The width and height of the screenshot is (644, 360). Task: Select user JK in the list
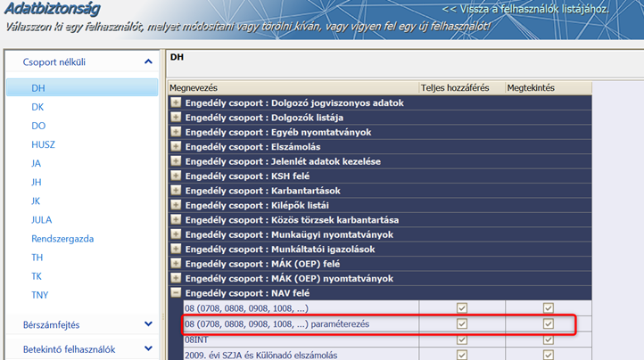tap(36, 201)
